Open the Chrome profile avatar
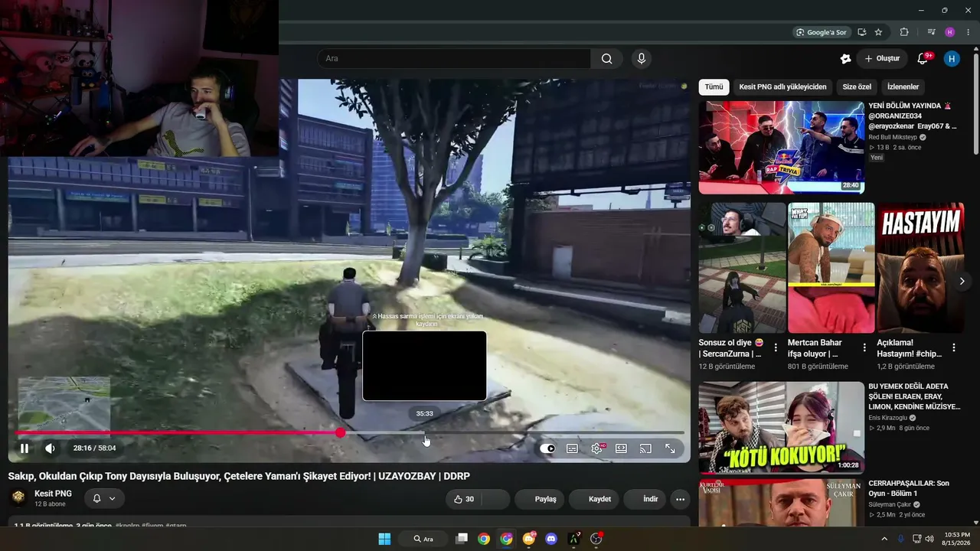The height and width of the screenshot is (551, 980). pos(949,32)
